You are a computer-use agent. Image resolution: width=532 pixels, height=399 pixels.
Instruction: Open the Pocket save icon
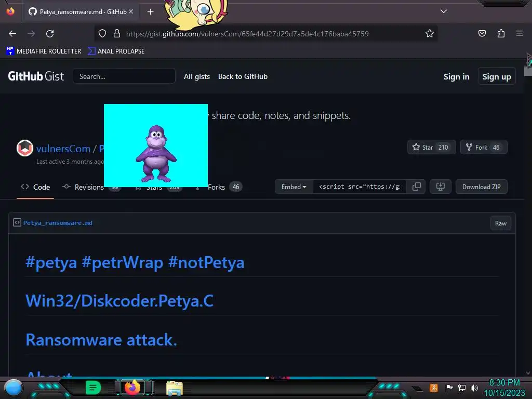click(x=482, y=33)
